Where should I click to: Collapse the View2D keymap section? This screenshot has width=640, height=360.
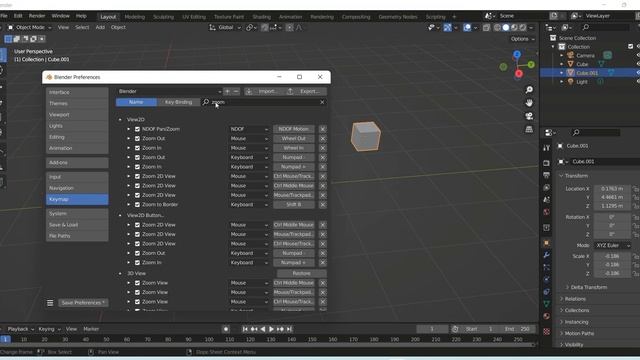coord(120,120)
